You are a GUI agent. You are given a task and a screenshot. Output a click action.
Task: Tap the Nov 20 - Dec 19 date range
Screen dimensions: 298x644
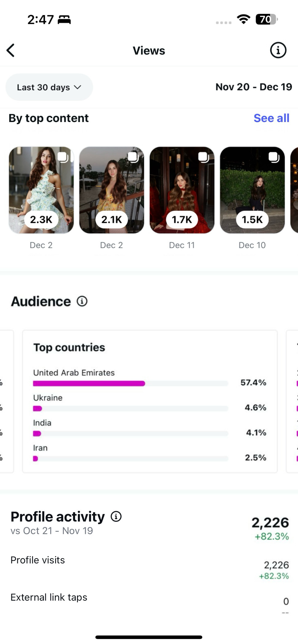click(254, 87)
